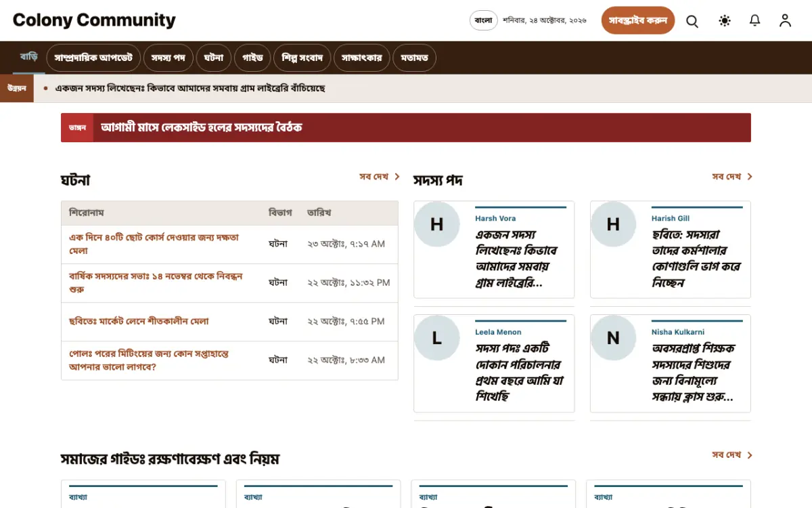Open the পোল: পরের মিটিংয়ের জন্য article
812x508 pixels.
(x=149, y=360)
